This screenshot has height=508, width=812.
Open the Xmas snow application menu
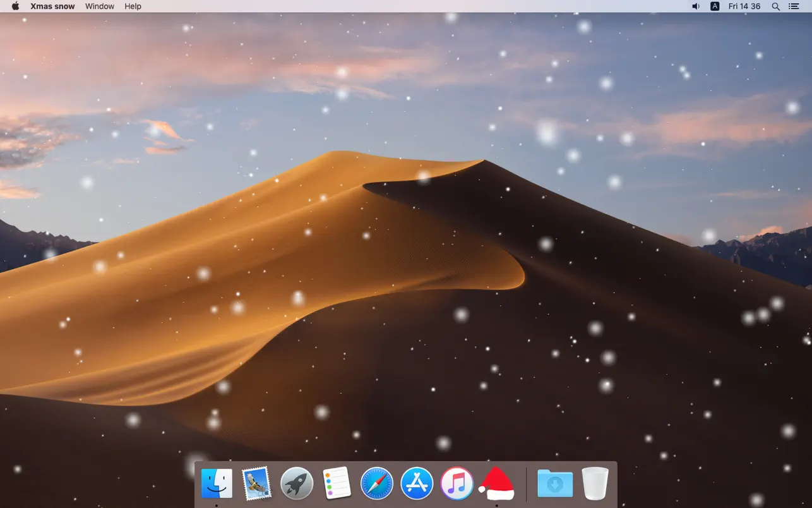click(x=52, y=6)
